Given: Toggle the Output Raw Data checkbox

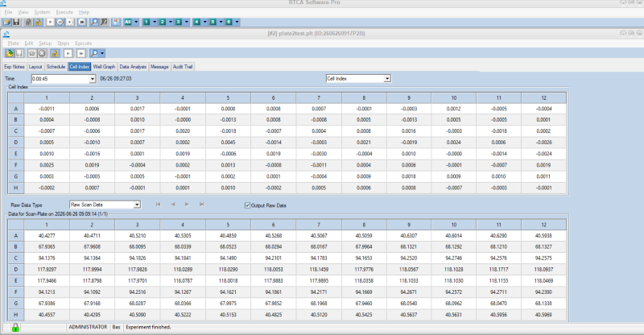Looking at the screenshot, I should 247,205.
